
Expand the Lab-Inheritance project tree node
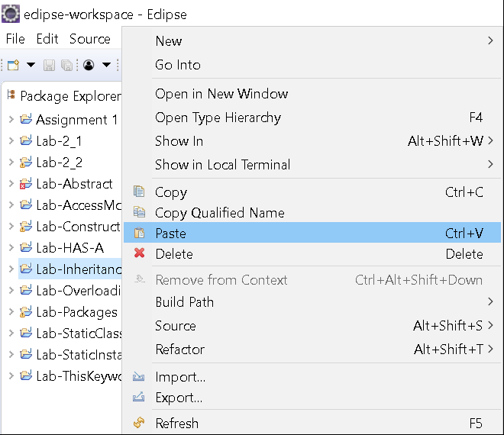pyautogui.click(x=11, y=269)
